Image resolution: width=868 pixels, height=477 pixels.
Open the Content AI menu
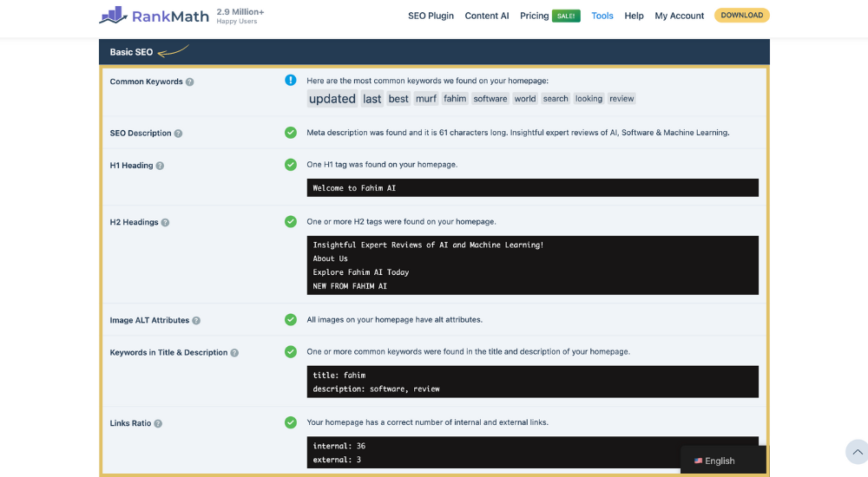click(x=487, y=16)
